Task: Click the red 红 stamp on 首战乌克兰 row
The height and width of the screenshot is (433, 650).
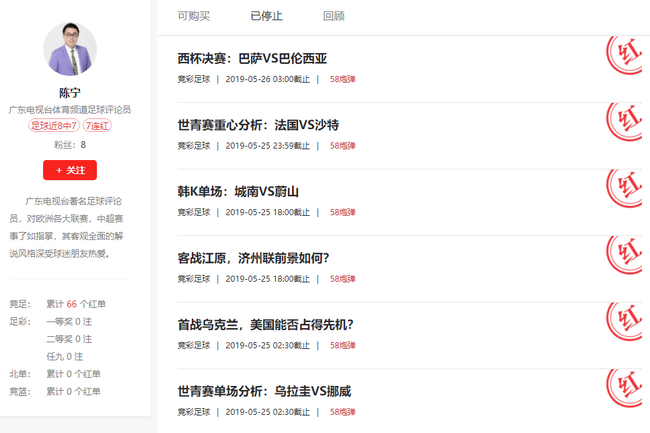Action: (629, 324)
